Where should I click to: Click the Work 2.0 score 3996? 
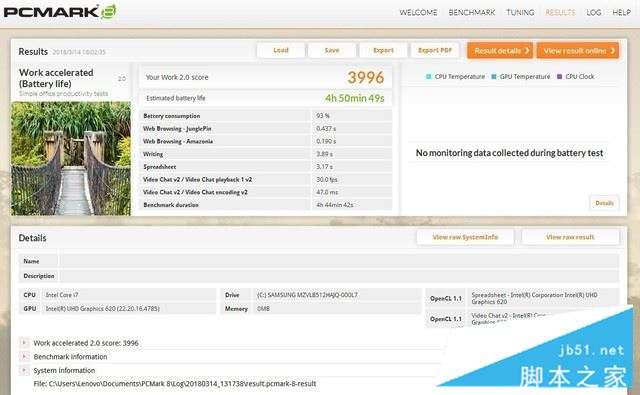(x=366, y=78)
